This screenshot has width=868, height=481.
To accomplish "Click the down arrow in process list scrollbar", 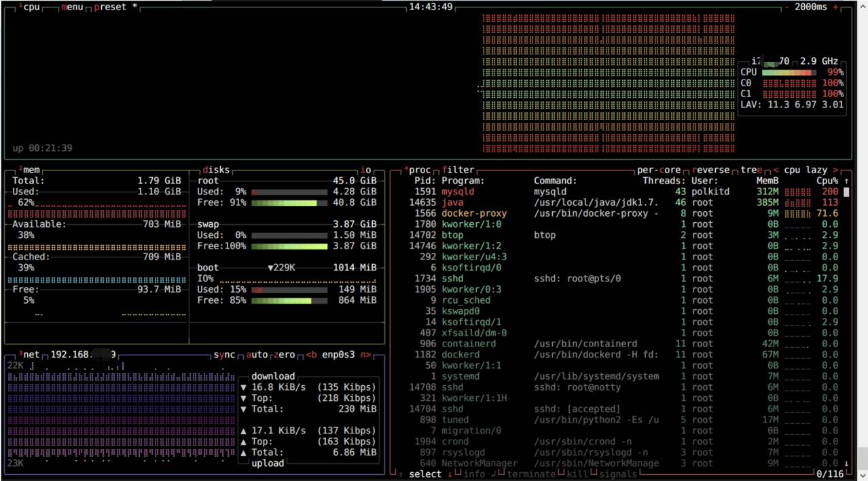I will tap(846, 463).
